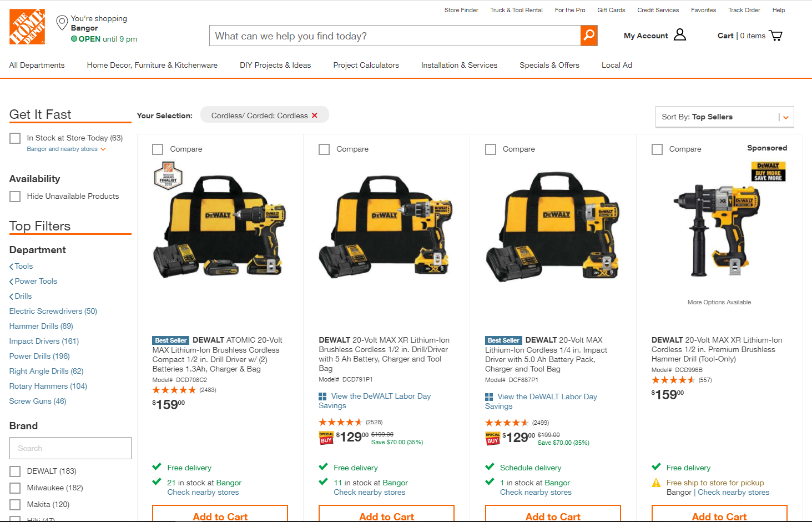Check In Stock at Store Today box
This screenshot has height=522, width=812.
click(x=15, y=138)
